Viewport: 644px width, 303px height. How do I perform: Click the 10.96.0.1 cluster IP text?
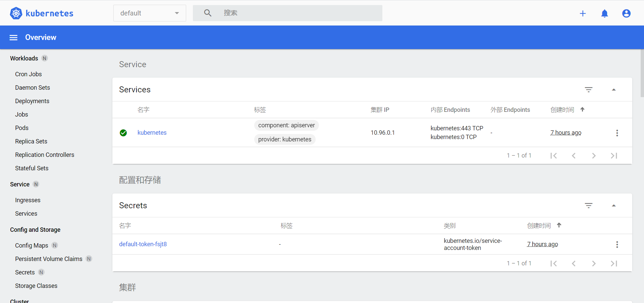(x=383, y=133)
